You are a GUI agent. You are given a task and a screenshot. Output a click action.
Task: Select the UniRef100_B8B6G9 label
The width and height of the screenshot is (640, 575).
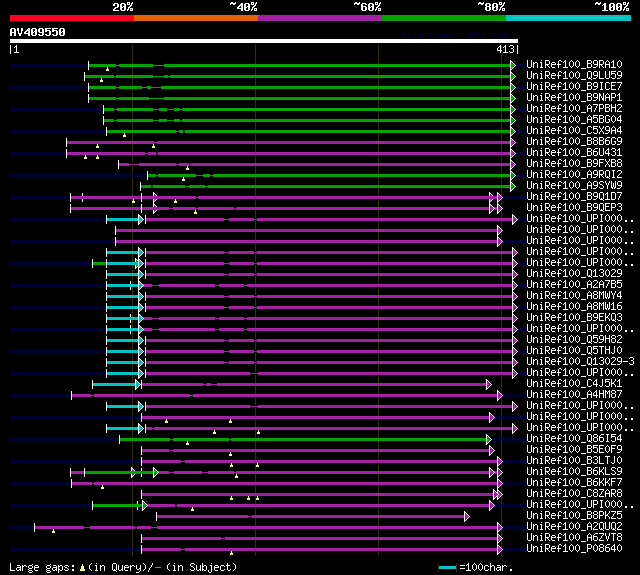574,142
